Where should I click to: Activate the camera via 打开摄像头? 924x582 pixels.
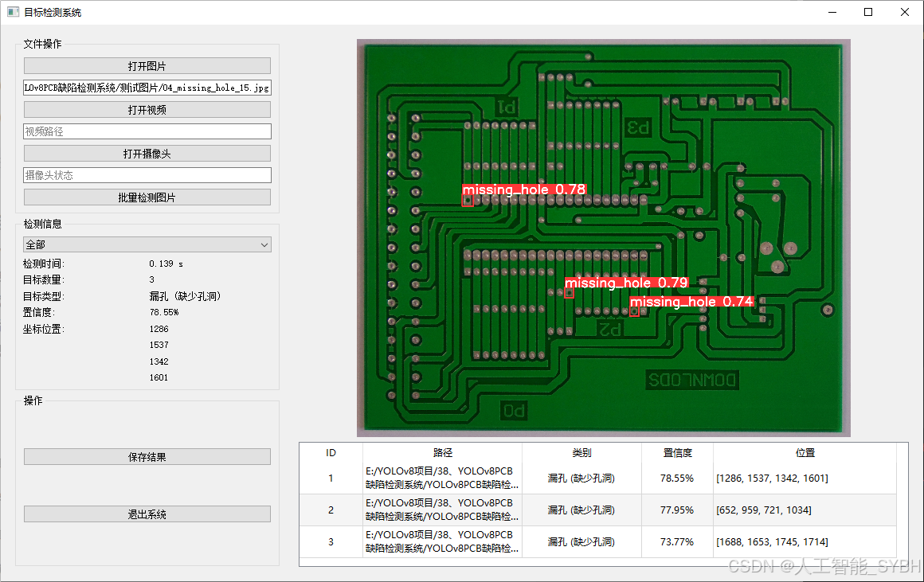147,153
